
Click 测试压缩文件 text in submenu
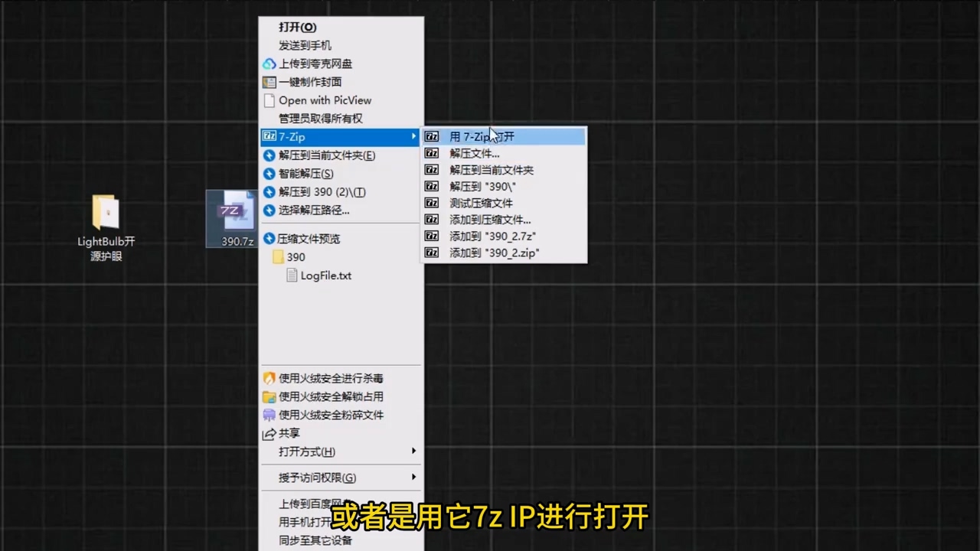[481, 203]
